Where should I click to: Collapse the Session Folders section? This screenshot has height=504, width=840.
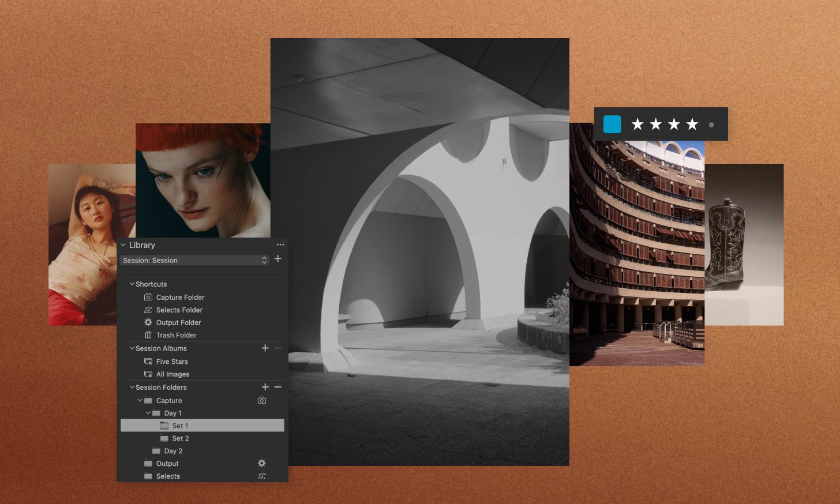coord(131,387)
